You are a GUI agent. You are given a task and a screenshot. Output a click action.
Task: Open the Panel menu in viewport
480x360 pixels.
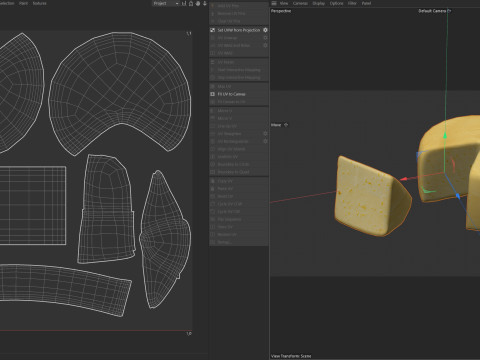[x=366, y=3]
